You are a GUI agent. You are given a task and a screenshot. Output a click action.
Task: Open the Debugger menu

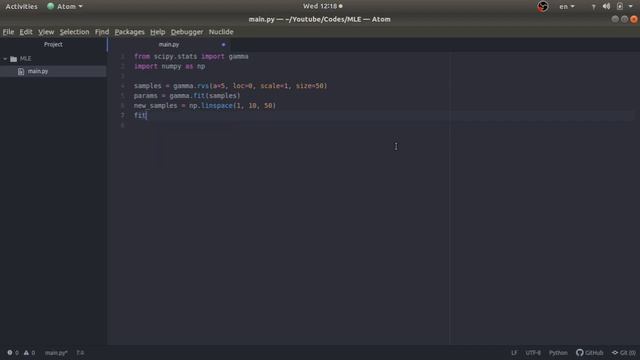click(x=187, y=32)
